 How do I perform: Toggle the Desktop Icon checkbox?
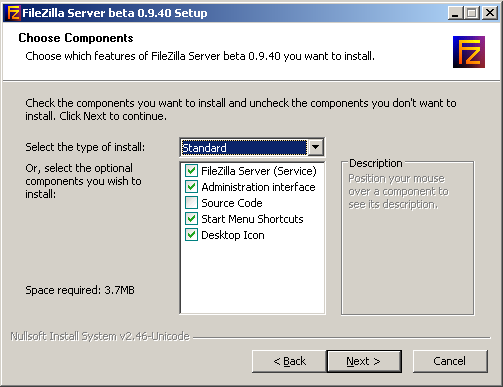click(x=191, y=235)
